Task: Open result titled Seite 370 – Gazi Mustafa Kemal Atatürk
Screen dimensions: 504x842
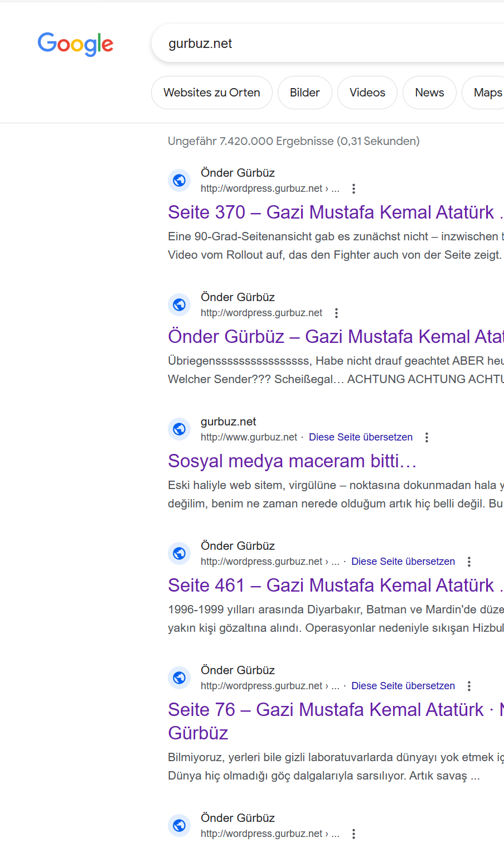Action: [336, 212]
